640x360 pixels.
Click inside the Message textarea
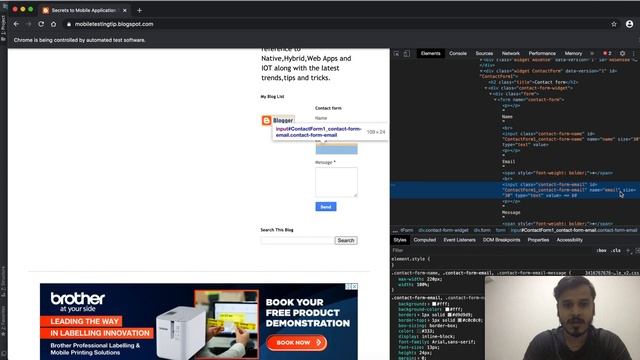(x=336, y=182)
